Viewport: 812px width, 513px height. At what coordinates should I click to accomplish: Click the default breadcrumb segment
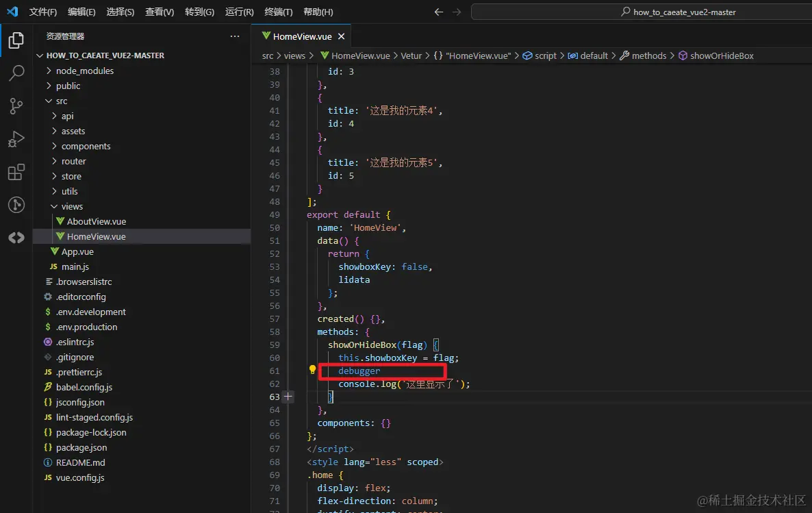tap(588, 55)
